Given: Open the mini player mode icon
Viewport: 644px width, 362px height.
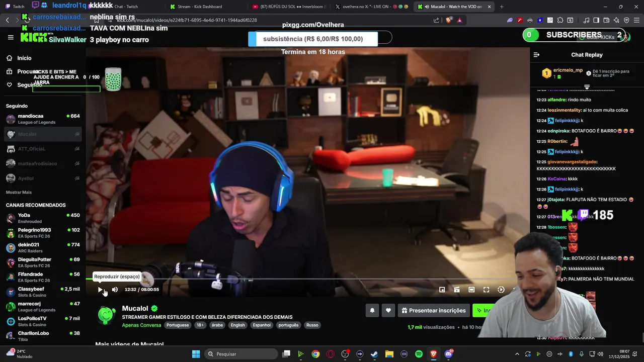Looking at the screenshot, I should tap(442, 290).
